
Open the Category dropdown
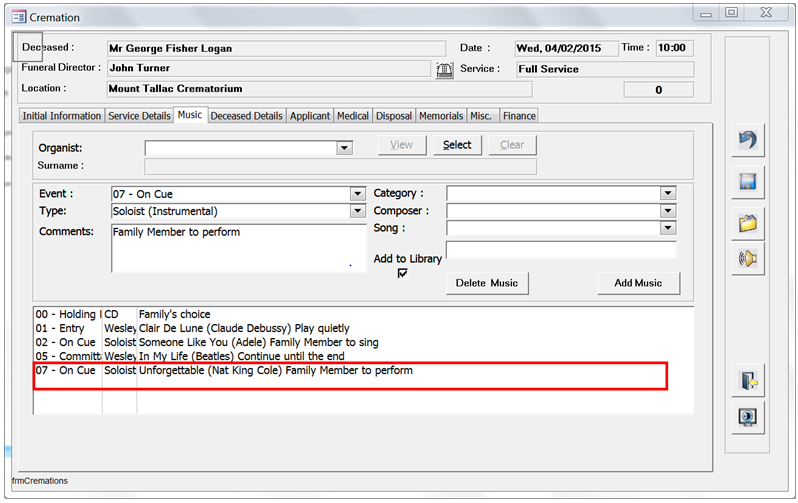pos(668,194)
